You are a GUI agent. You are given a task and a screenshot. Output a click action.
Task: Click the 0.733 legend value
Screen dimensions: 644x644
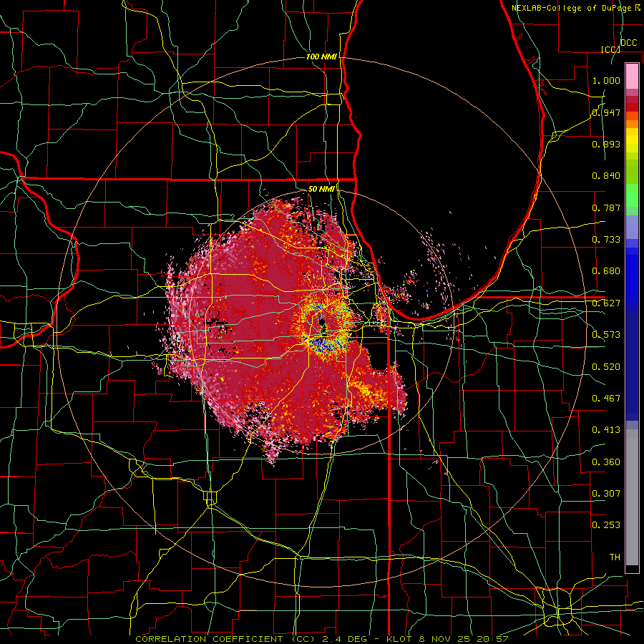(606, 240)
